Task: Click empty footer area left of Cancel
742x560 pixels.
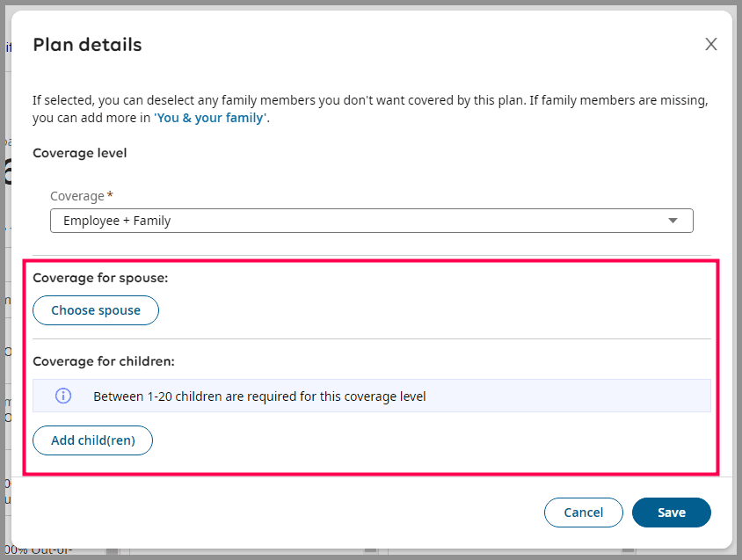Action: point(264,513)
